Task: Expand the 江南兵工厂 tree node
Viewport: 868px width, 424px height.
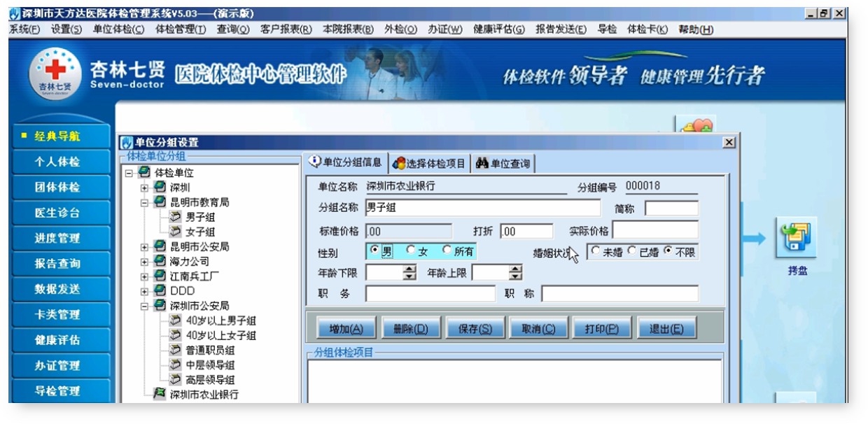Action: tap(144, 276)
